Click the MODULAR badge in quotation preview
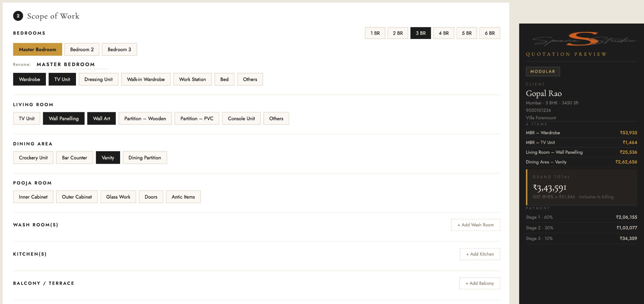The height and width of the screenshot is (304, 644). [x=543, y=72]
